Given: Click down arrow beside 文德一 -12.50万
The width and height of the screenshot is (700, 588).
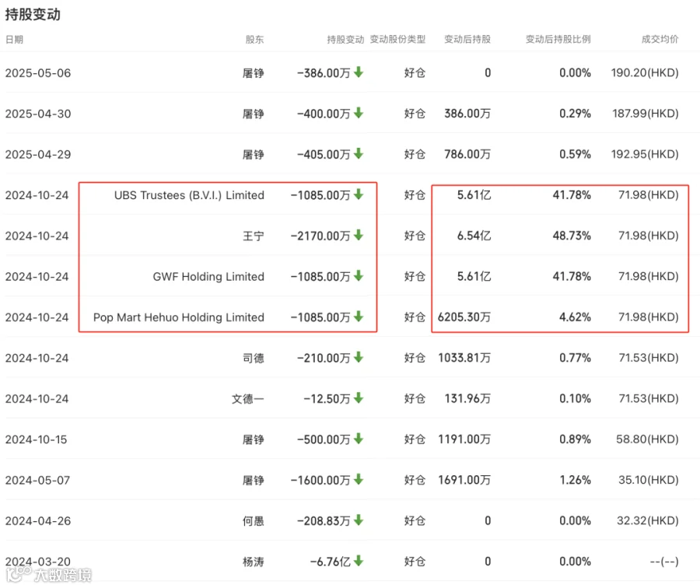Looking at the screenshot, I should click(x=359, y=397).
